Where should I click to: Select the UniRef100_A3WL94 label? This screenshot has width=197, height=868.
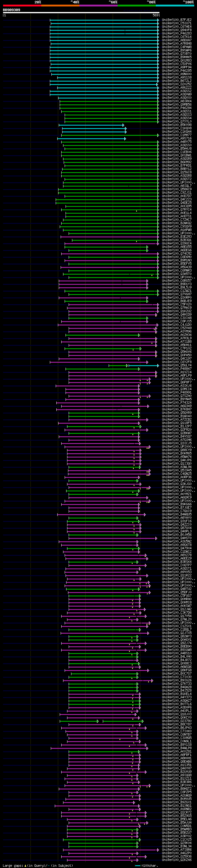[x=177, y=467]
